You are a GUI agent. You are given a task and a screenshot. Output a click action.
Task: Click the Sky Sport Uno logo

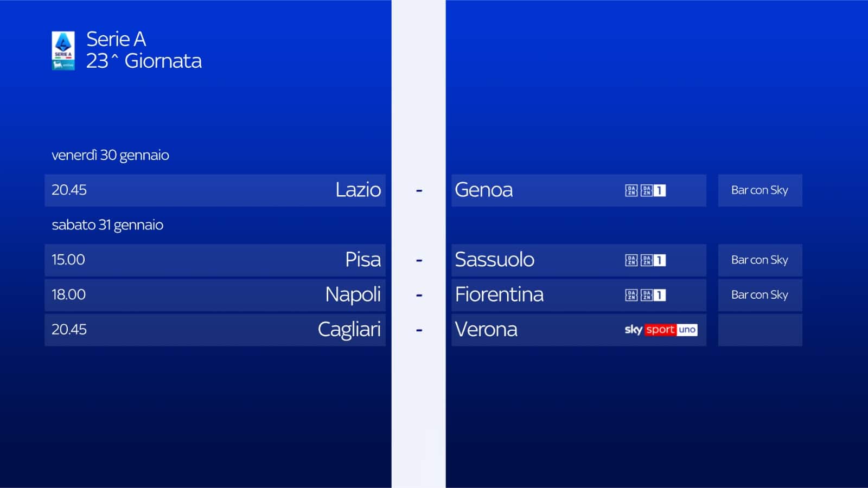660,330
